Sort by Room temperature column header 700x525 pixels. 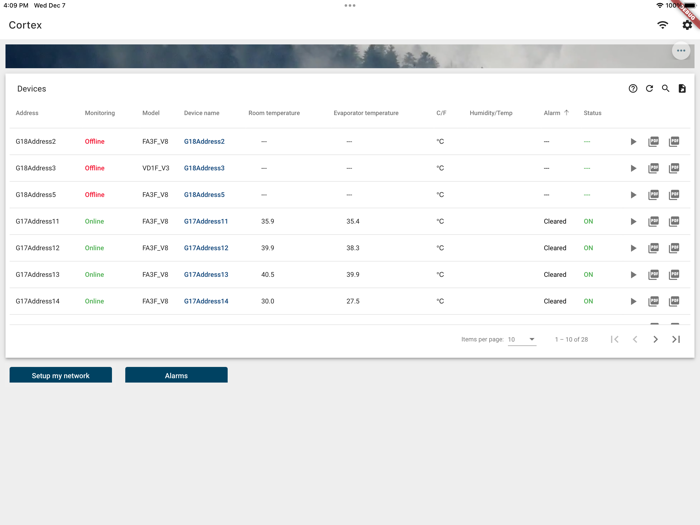274,113
